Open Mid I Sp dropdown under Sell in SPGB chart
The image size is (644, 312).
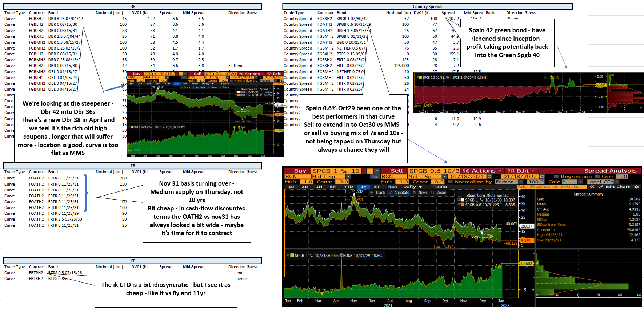444,177
